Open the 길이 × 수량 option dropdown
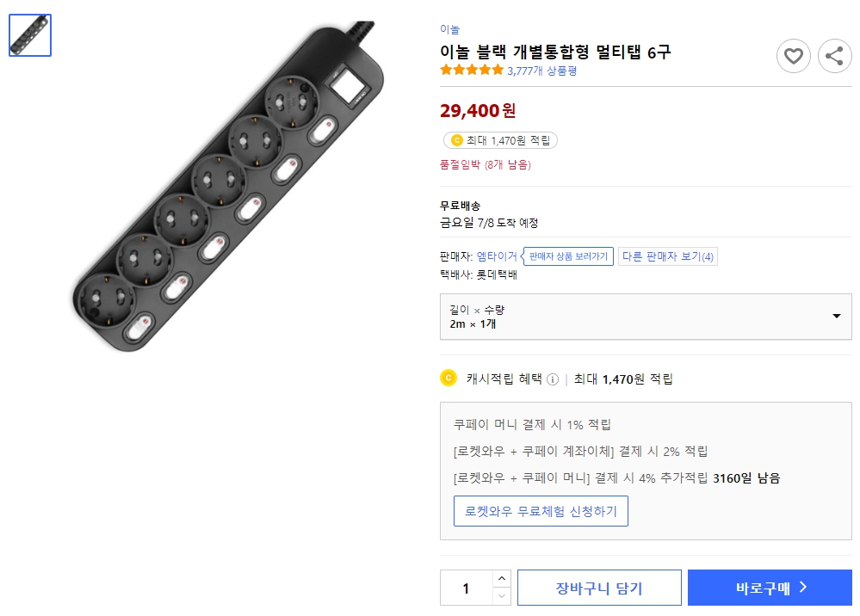Image resolution: width=860 pixels, height=616 pixels. pos(646,317)
